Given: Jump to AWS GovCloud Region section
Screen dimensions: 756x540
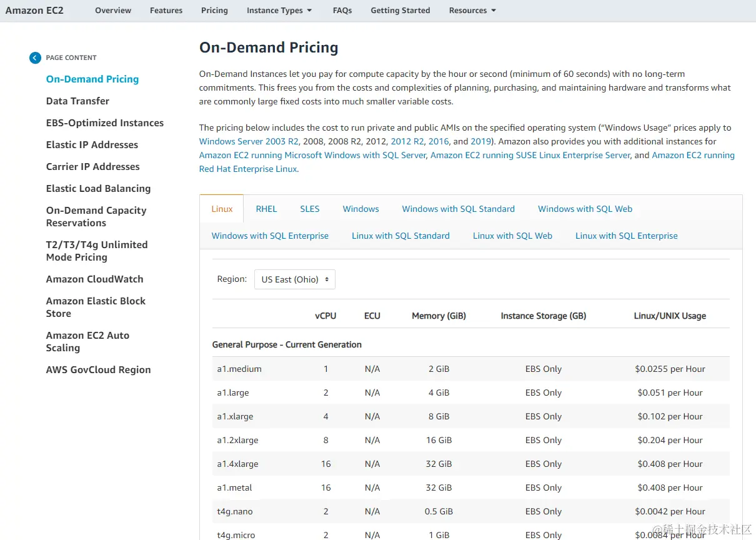Looking at the screenshot, I should (98, 370).
